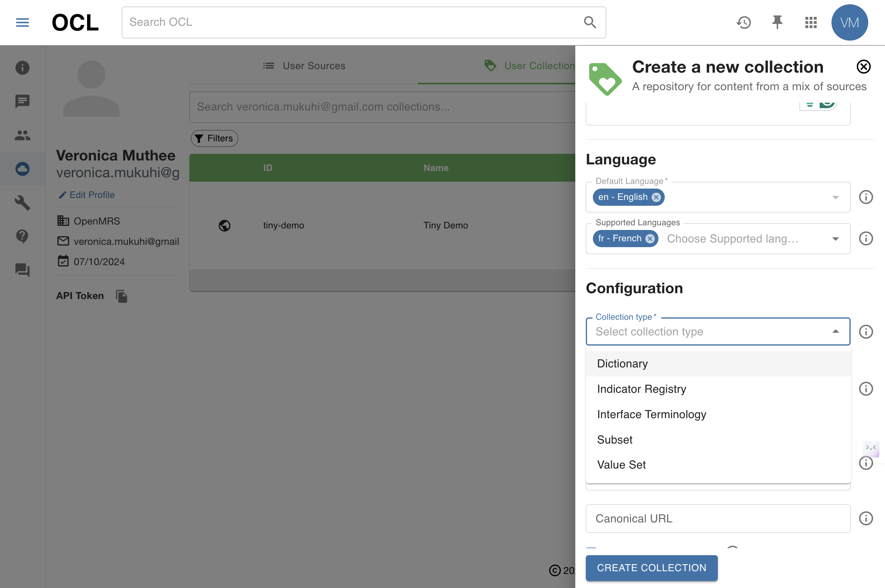Click the info icon in left sidebar

[22, 68]
